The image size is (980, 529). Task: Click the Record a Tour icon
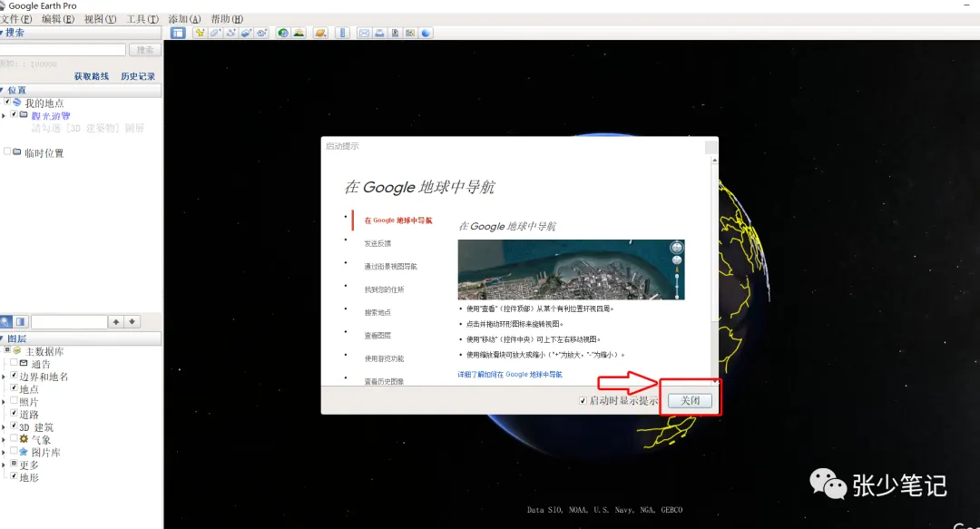pos(262,34)
